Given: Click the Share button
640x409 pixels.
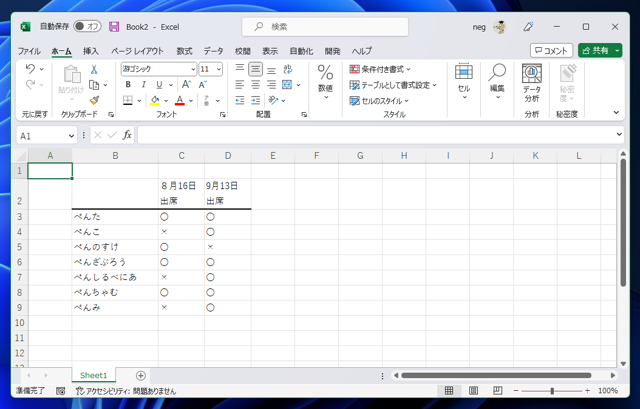Looking at the screenshot, I should click(x=595, y=51).
